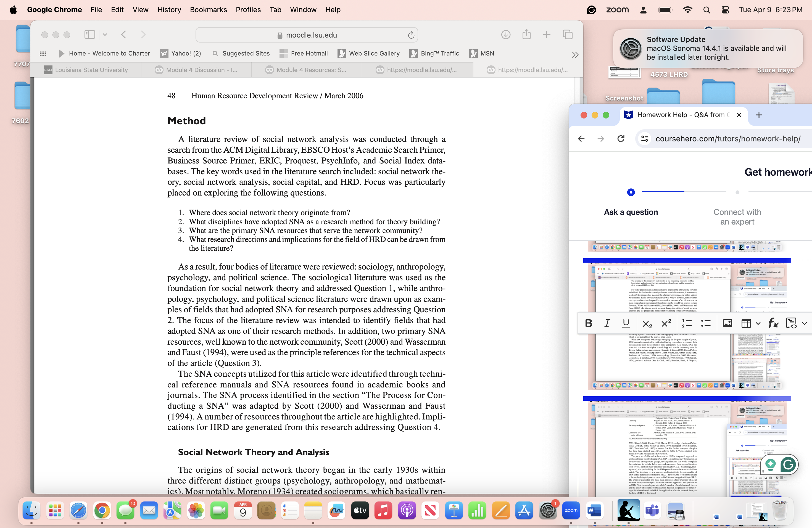
Task: Insert an image in the answer editor
Action: (727, 323)
